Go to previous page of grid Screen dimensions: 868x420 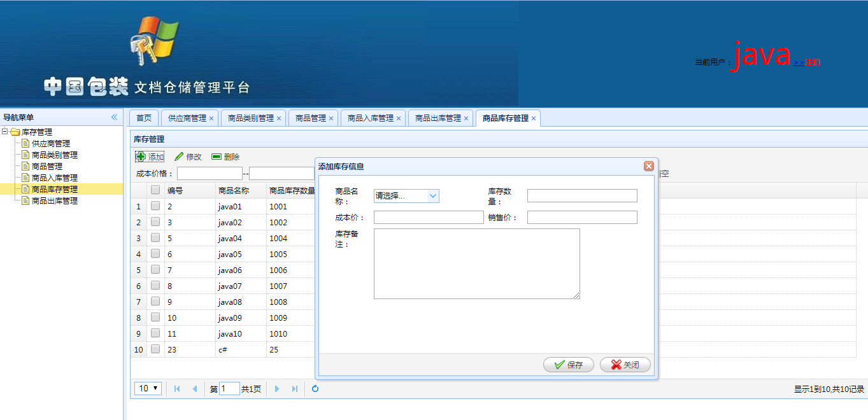pos(194,389)
